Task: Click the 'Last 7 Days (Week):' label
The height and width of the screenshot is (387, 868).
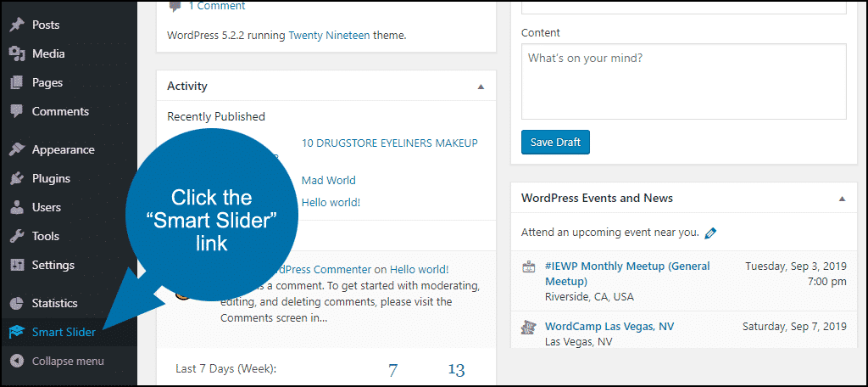Action: (225, 368)
